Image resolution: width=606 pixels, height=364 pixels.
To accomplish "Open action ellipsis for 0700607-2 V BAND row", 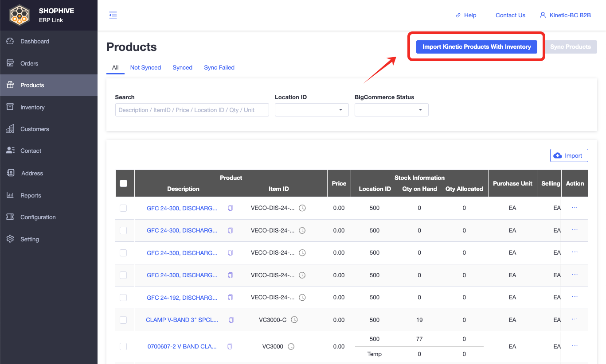I will [x=575, y=345].
